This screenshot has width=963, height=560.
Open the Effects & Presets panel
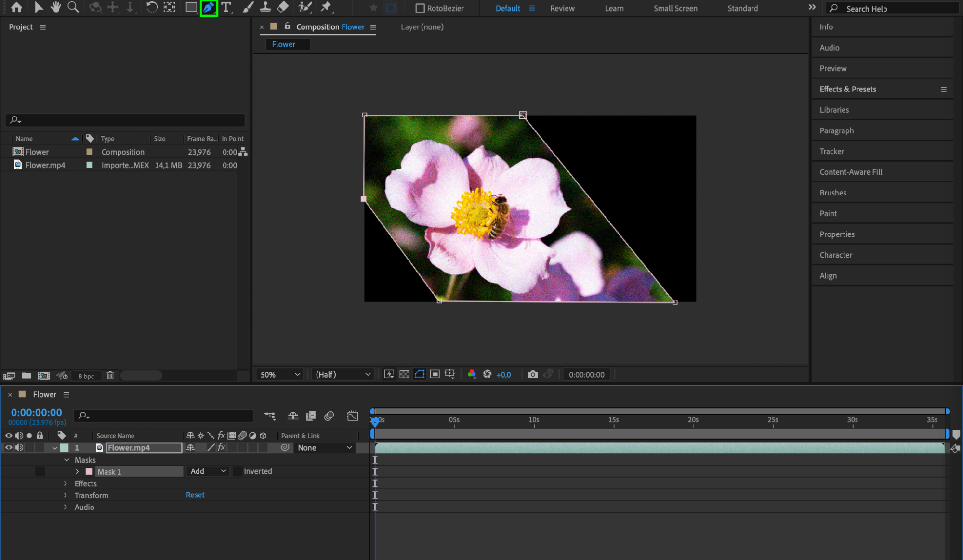(847, 89)
